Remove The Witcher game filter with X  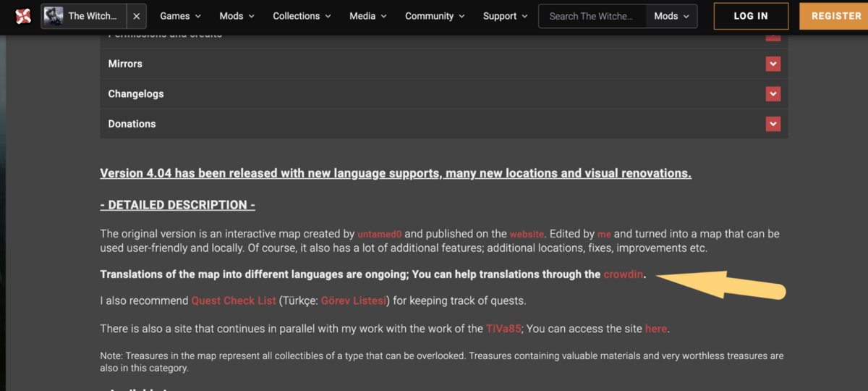pyautogui.click(x=137, y=16)
